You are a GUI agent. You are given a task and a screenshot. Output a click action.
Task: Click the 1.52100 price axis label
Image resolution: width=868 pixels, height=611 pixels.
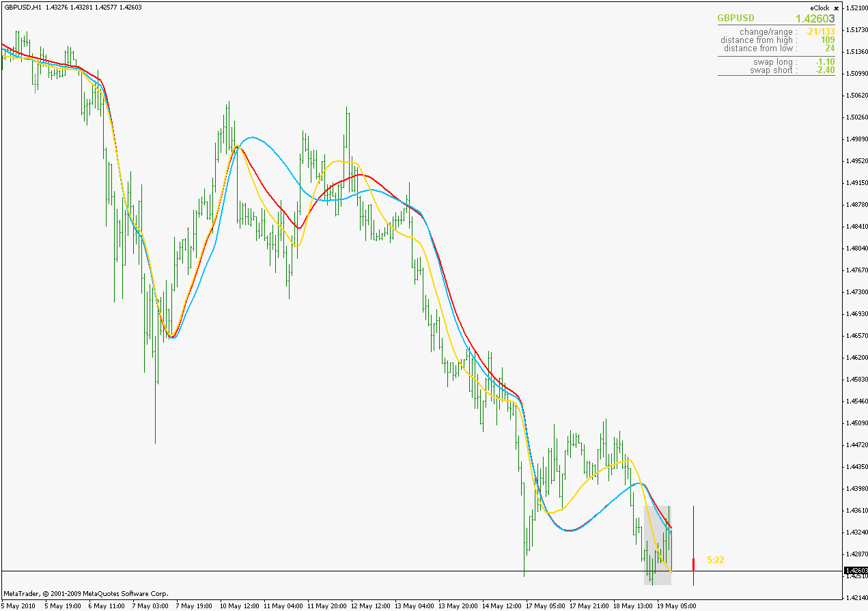pos(856,8)
